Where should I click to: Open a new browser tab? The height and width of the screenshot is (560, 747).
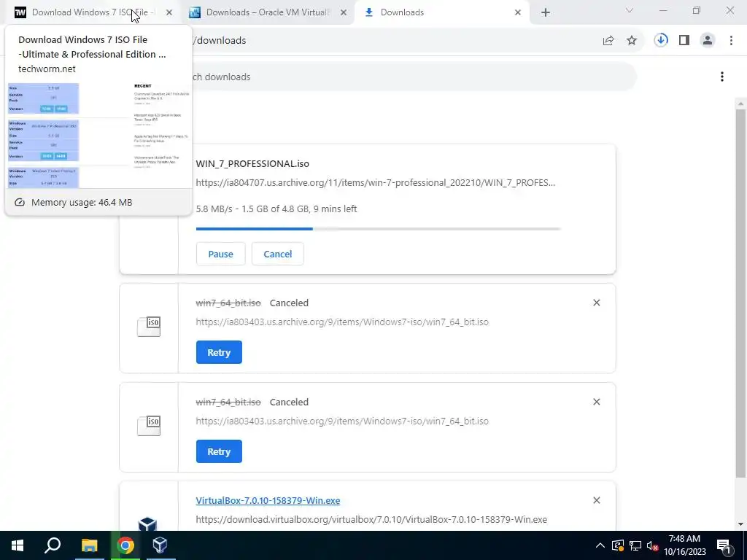click(546, 13)
